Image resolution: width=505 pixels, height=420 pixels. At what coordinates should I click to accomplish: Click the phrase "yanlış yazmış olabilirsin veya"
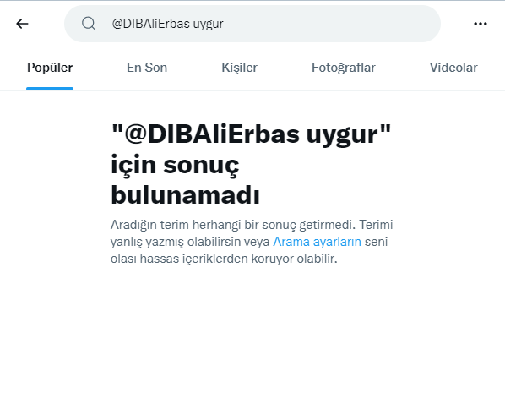pos(190,242)
